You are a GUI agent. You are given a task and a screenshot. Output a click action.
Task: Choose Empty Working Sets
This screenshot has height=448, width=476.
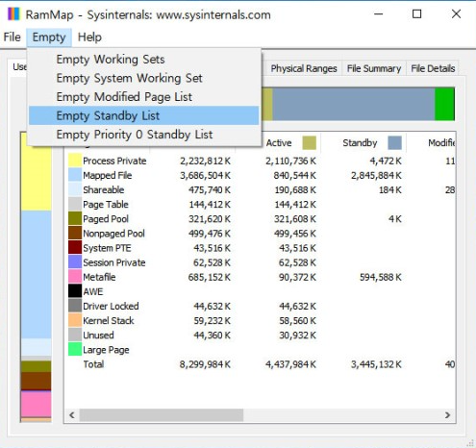pyautogui.click(x=143, y=60)
